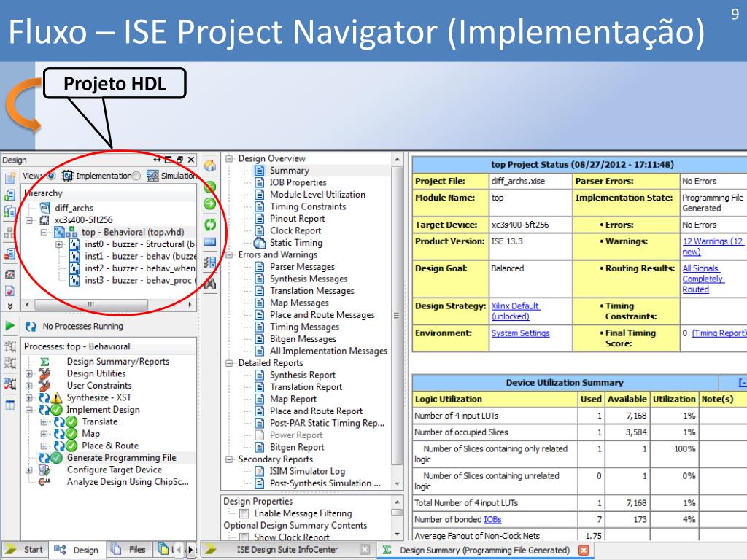Click the Remove Source icon with red minus
The height and width of the screenshot is (560, 747).
click(10, 253)
